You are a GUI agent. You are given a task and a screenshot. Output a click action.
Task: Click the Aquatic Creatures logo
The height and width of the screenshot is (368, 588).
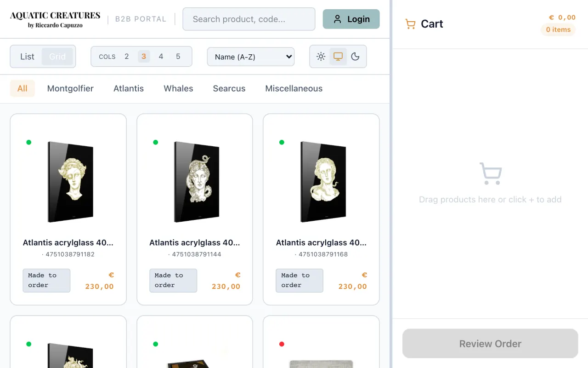click(x=55, y=19)
